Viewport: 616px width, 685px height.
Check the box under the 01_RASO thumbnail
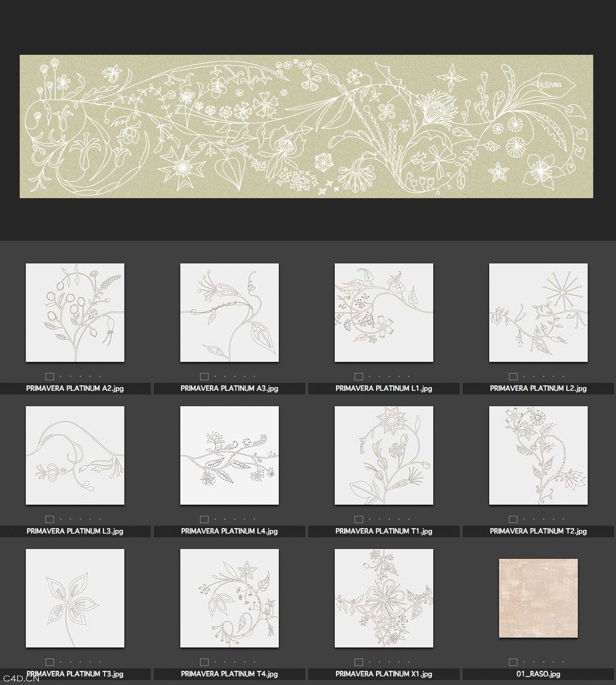pyautogui.click(x=513, y=662)
